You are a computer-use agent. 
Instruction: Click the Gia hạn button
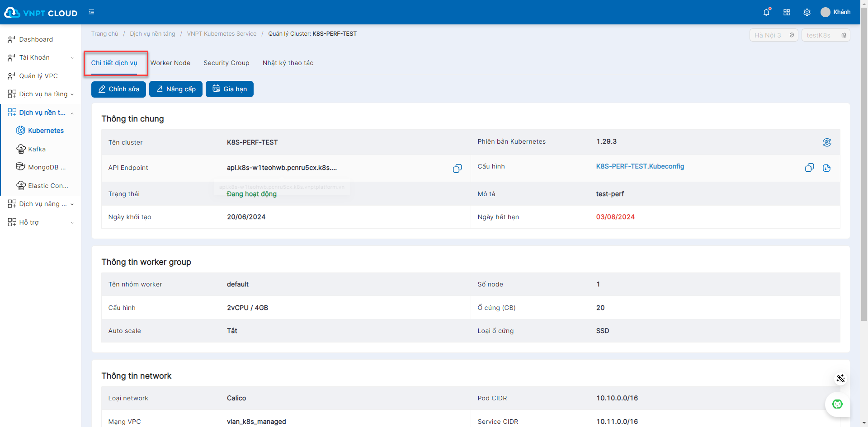[230, 89]
